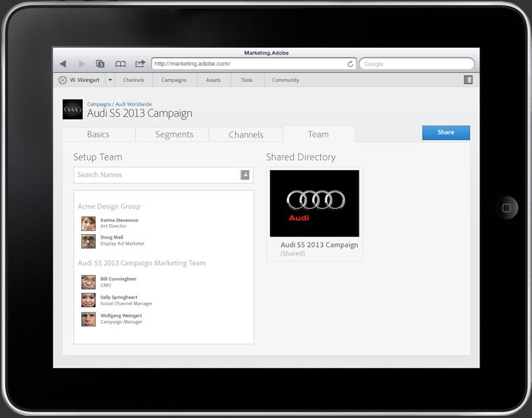
Task: Open the Community menu
Action: pos(285,80)
